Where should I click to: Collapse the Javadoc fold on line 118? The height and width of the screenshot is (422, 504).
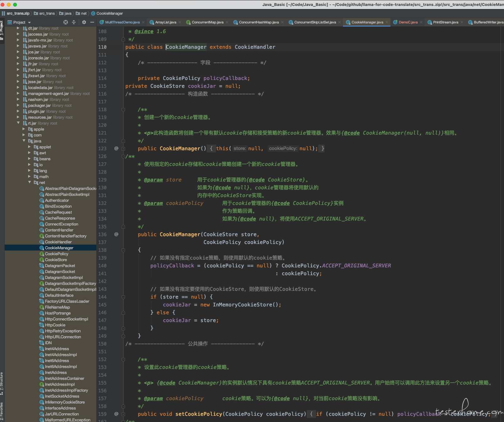pos(123,110)
